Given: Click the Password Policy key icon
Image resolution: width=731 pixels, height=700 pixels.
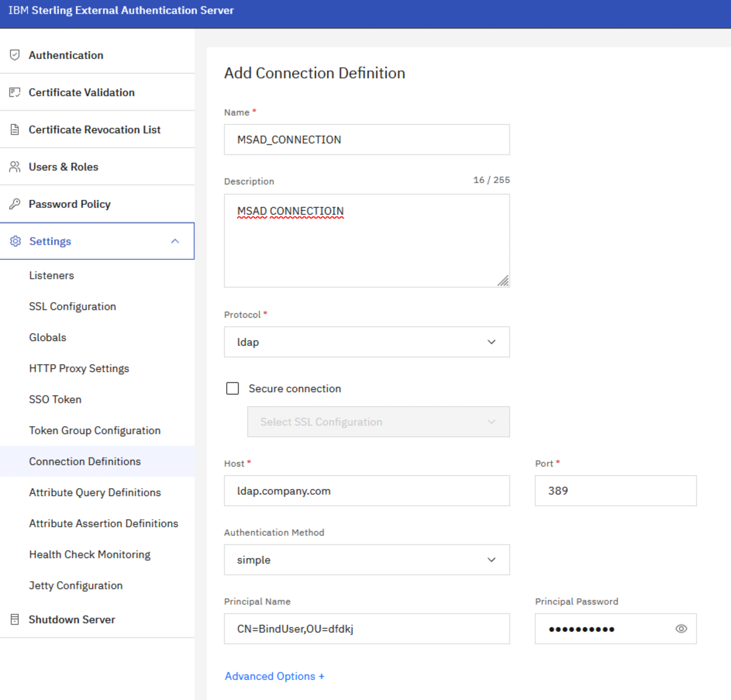Looking at the screenshot, I should 15,204.
